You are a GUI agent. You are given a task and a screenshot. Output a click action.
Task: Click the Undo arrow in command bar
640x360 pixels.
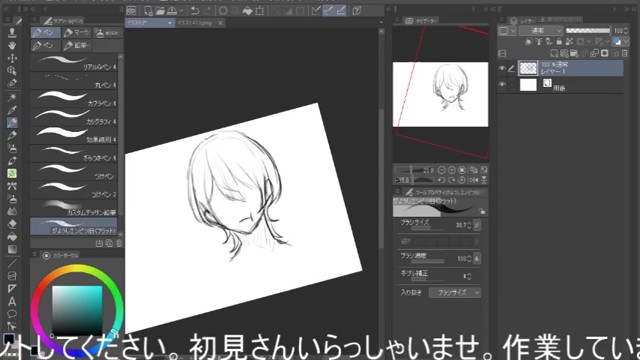[195, 11]
